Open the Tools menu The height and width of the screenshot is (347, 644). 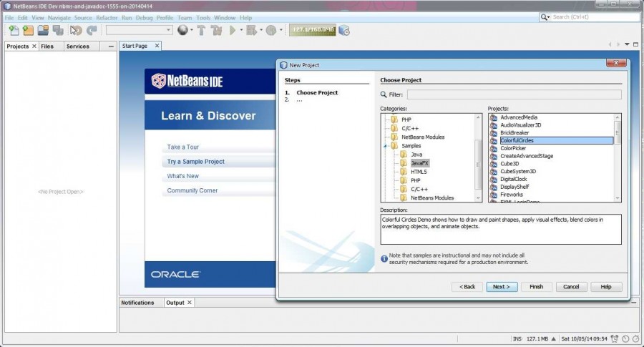point(203,18)
